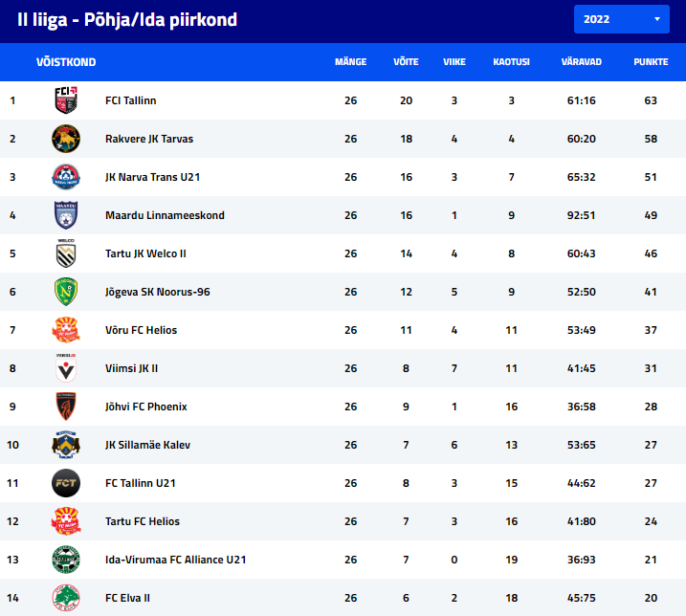
Task: Open the JK Sillamäe Kalev team link
Action: (x=147, y=445)
